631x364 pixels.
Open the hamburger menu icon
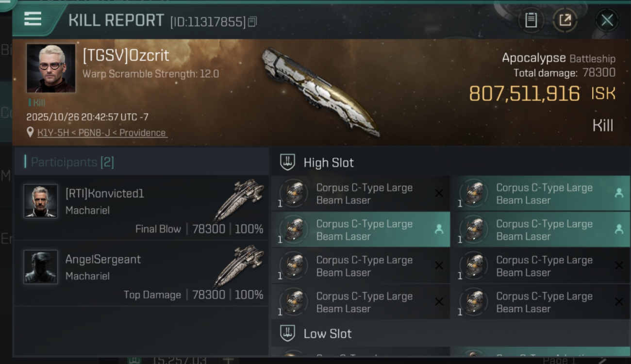point(33,19)
